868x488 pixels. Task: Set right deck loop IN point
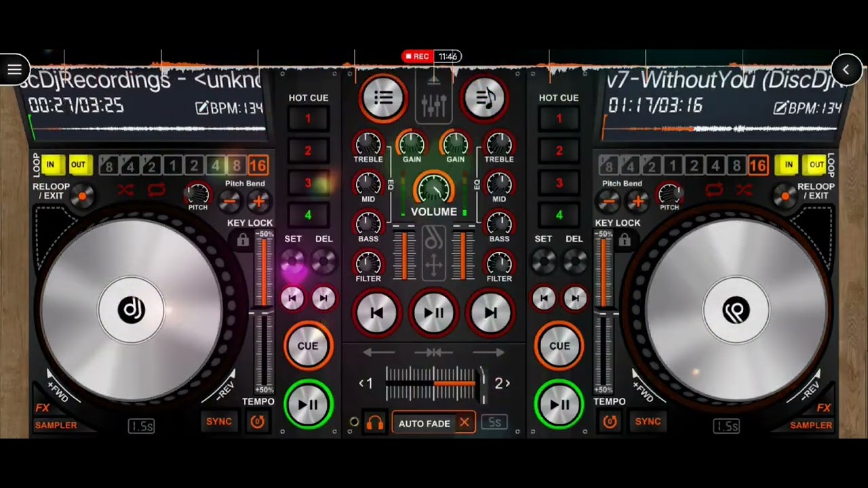tap(788, 165)
